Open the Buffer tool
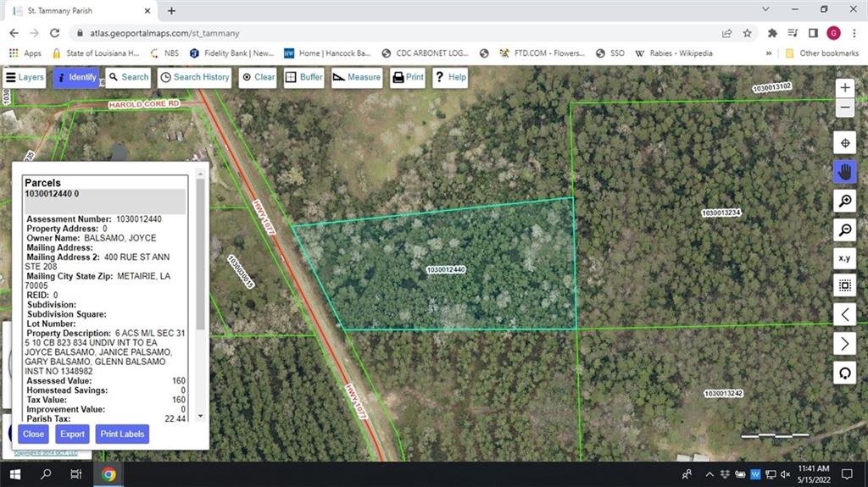Image resolution: width=868 pixels, height=487 pixels. [304, 77]
